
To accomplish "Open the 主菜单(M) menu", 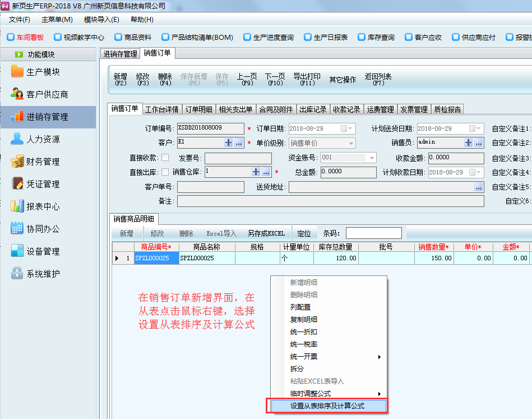I will (57, 20).
